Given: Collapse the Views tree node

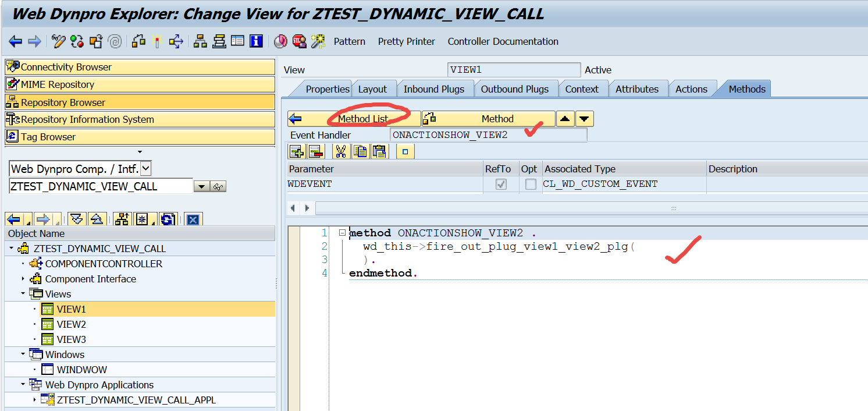Looking at the screenshot, I should [x=24, y=294].
